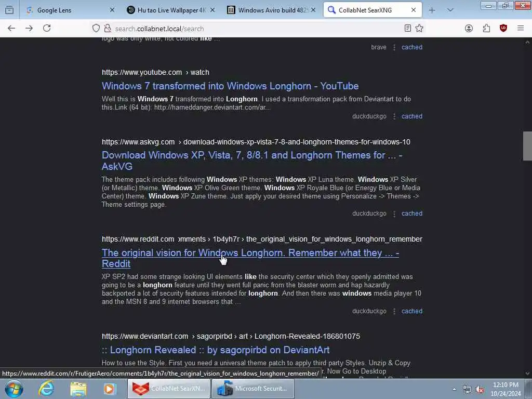Select the CollabNet SearXNG tab

click(373, 10)
